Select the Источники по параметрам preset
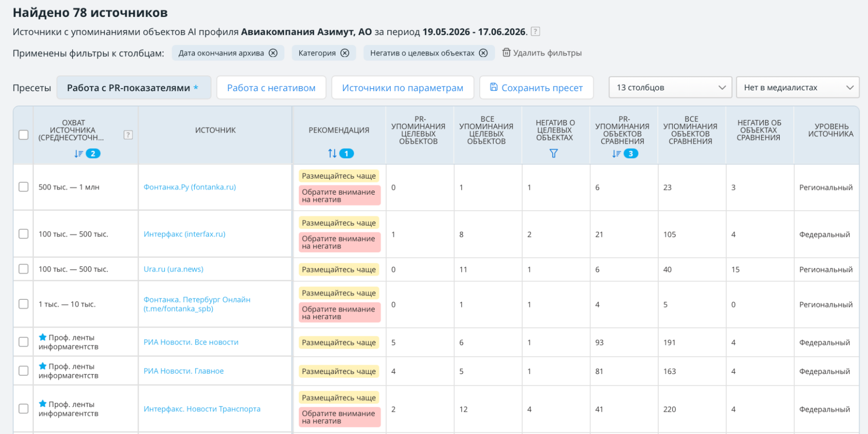This screenshot has width=868, height=434. (x=403, y=88)
